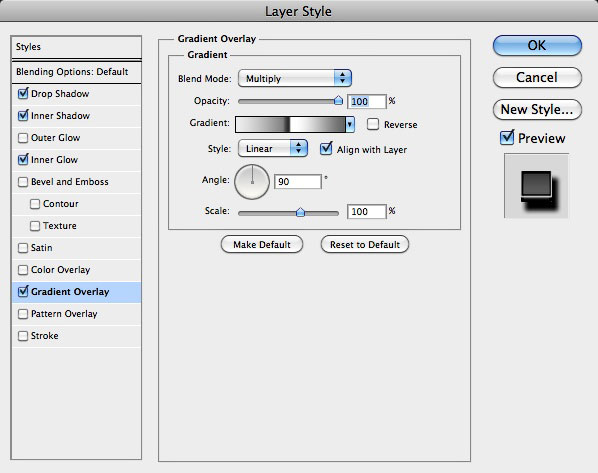Click the Angle value input field

pyautogui.click(x=298, y=182)
